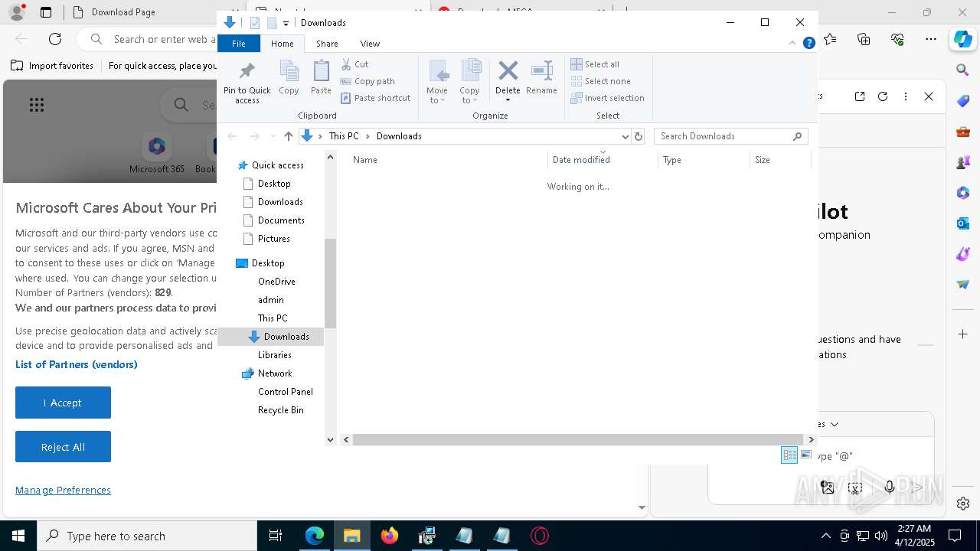
Task: Click Reject All in Edge privacy notice
Action: coord(63,447)
